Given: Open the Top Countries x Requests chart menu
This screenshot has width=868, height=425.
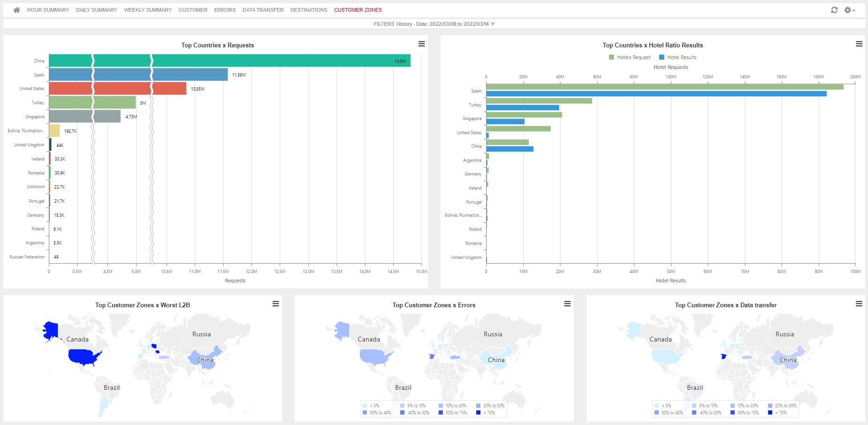Looking at the screenshot, I should pos(421,44).
